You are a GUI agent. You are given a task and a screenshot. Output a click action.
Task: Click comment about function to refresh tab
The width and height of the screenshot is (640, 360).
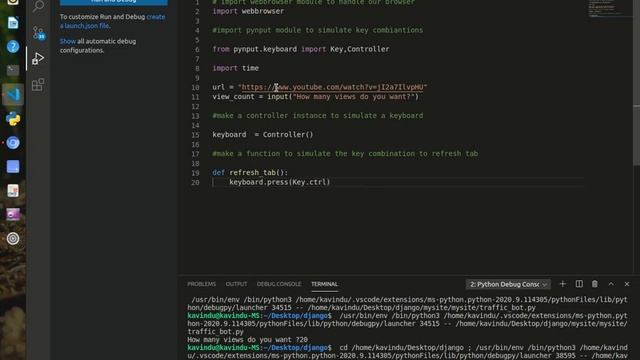345,153
